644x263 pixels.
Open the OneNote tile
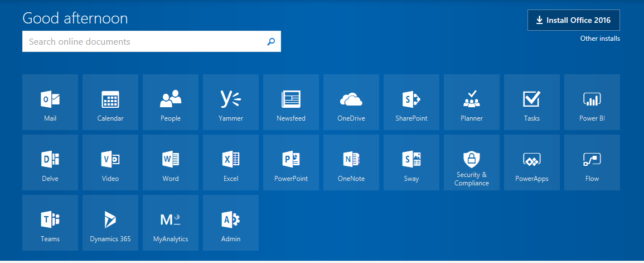pos(351,162)
